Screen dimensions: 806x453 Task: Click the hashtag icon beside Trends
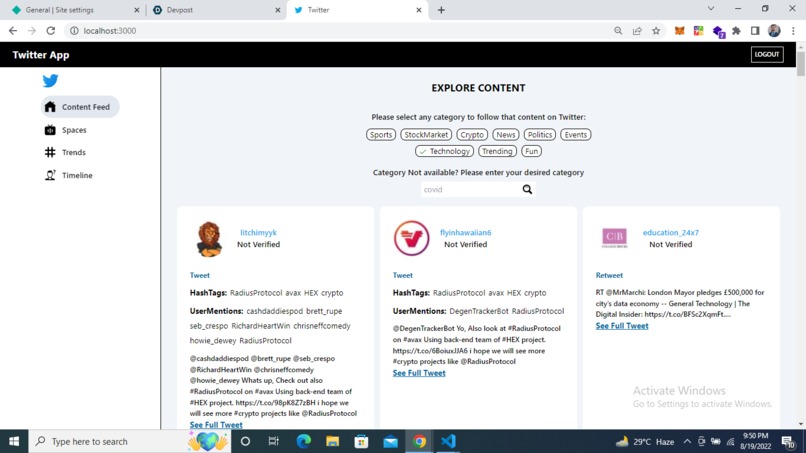pyautogui.click(x=50, y=152)
